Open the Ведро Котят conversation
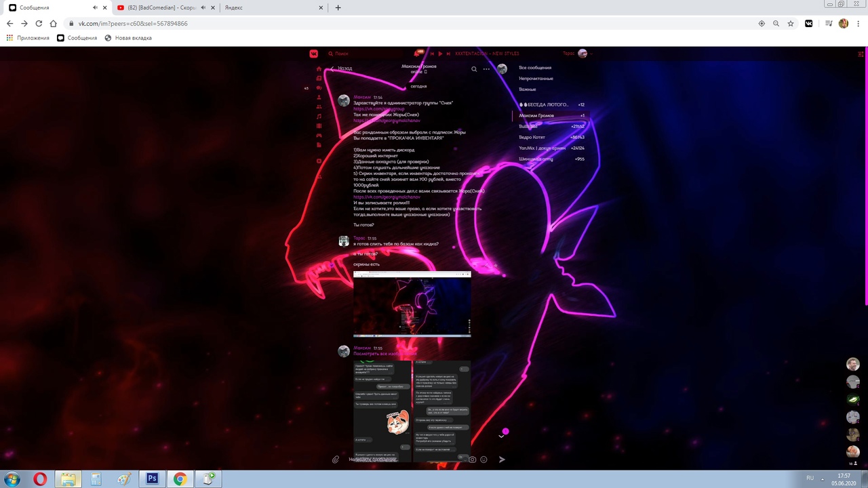 pos(532,138)
